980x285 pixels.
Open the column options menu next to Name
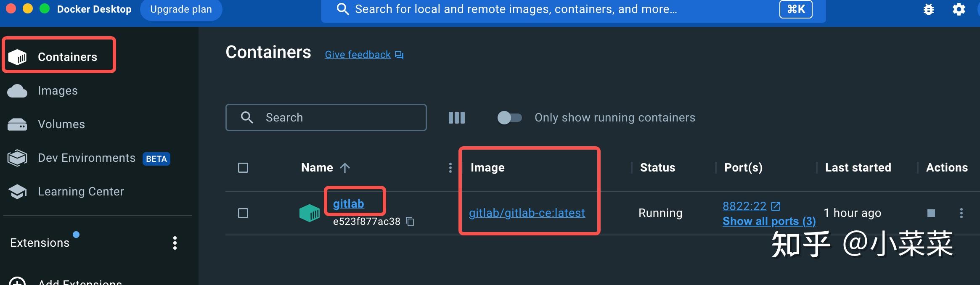[450, 167]
